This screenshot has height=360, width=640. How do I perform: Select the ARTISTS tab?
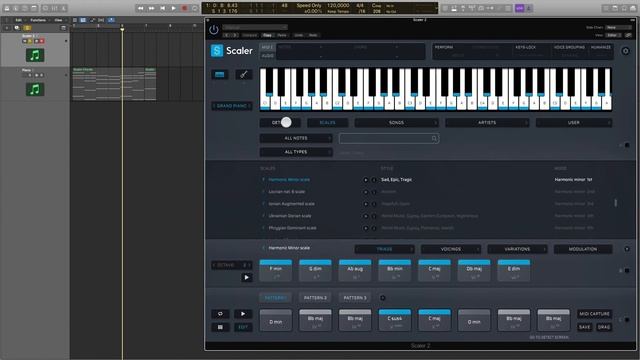tap(487, 122)
